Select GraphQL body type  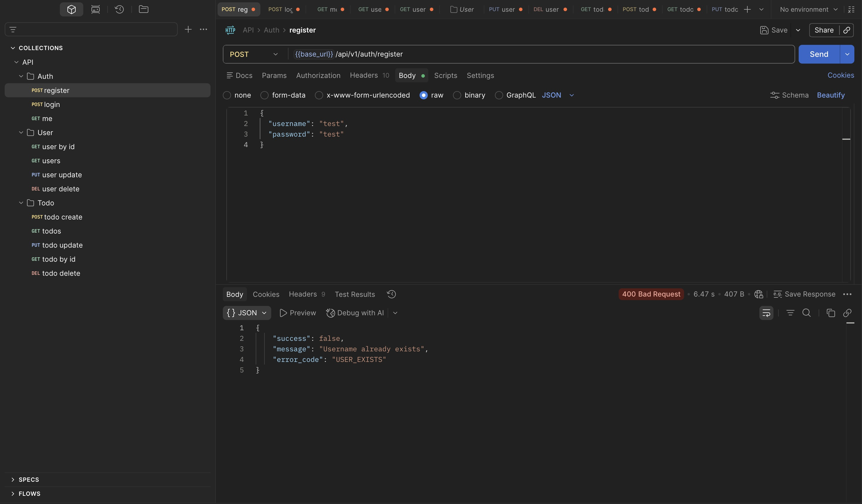click(499, 95)
